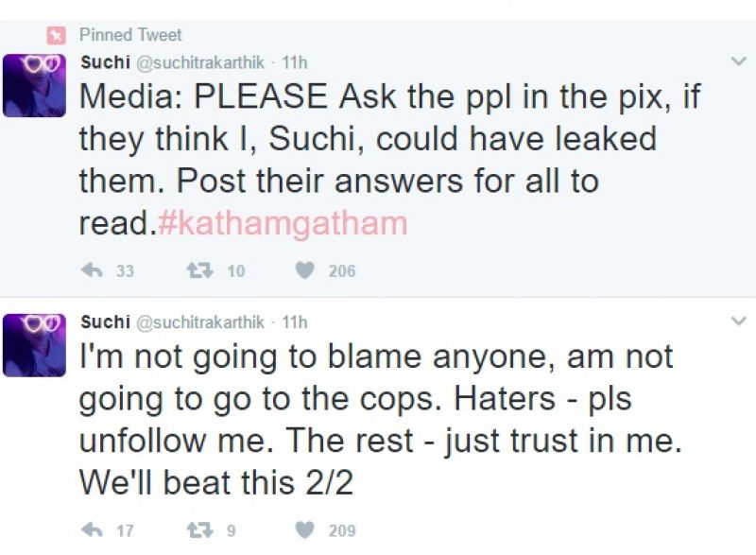Click the 33 replies count
The image size is (756, 555).
click(x=125, y=271)
